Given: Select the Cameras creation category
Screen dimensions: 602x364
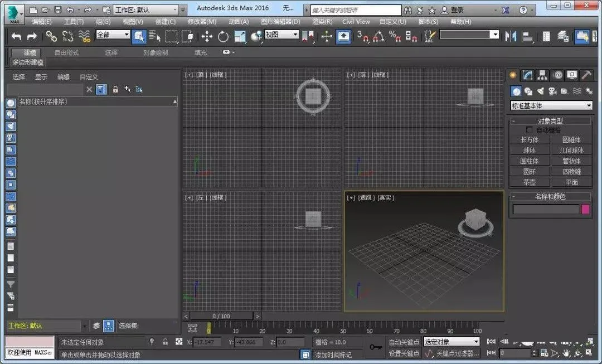Looking at the screenshot, I should 552,91.
